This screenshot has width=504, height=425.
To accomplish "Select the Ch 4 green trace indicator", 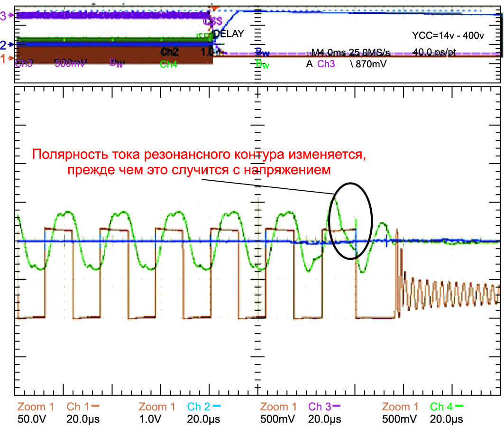I will (458, 406).
